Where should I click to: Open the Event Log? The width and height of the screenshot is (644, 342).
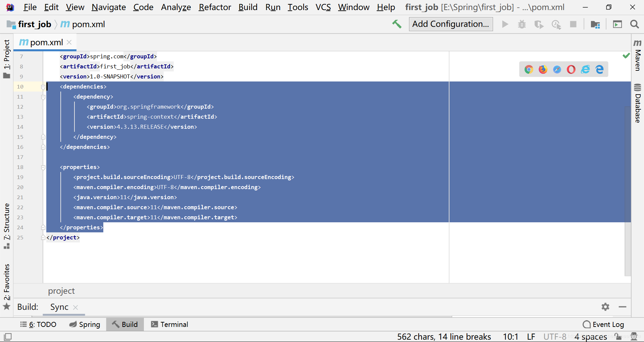[603, 324]
